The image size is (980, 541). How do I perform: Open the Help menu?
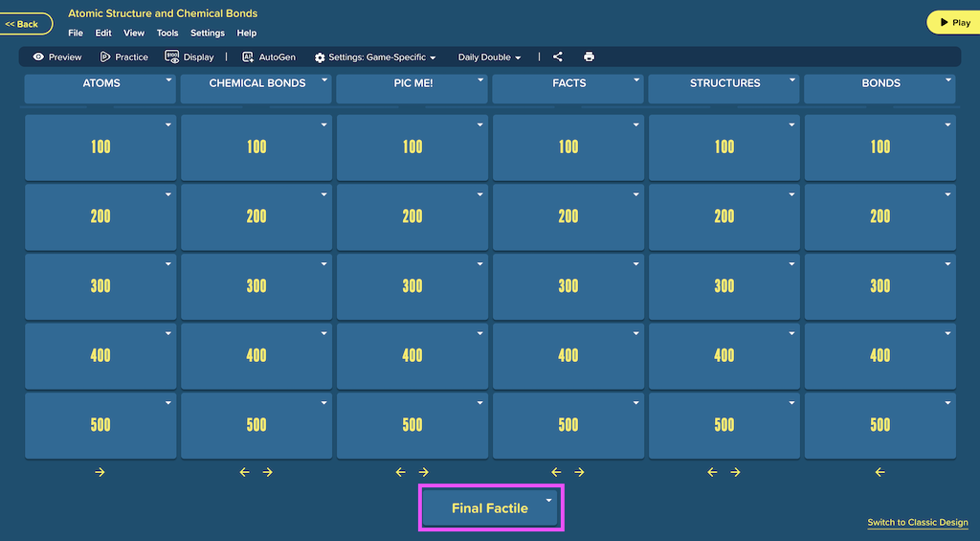click(246, 34)
